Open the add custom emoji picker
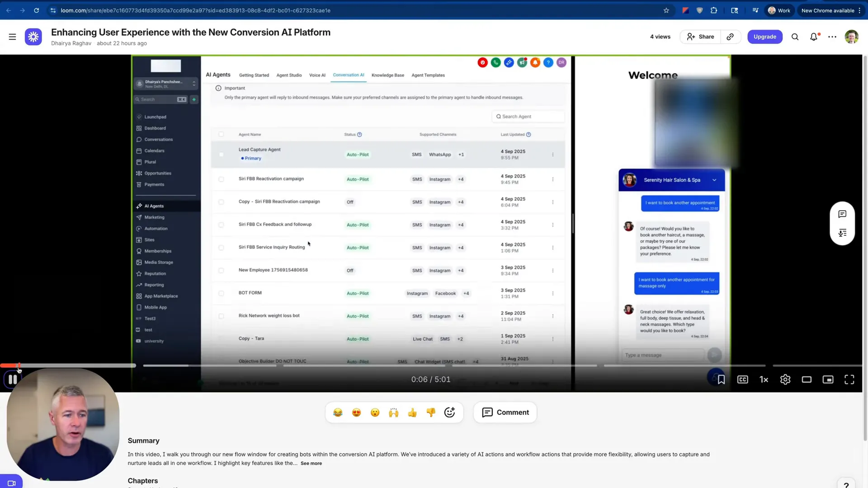The image size is (868, 488). click(449, 413)
